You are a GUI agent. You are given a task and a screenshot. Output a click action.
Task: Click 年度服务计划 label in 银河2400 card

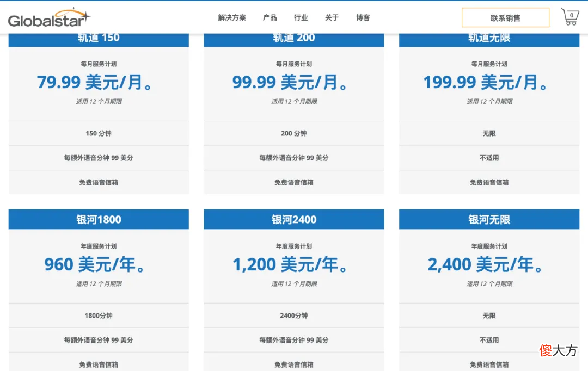[294, 246]
